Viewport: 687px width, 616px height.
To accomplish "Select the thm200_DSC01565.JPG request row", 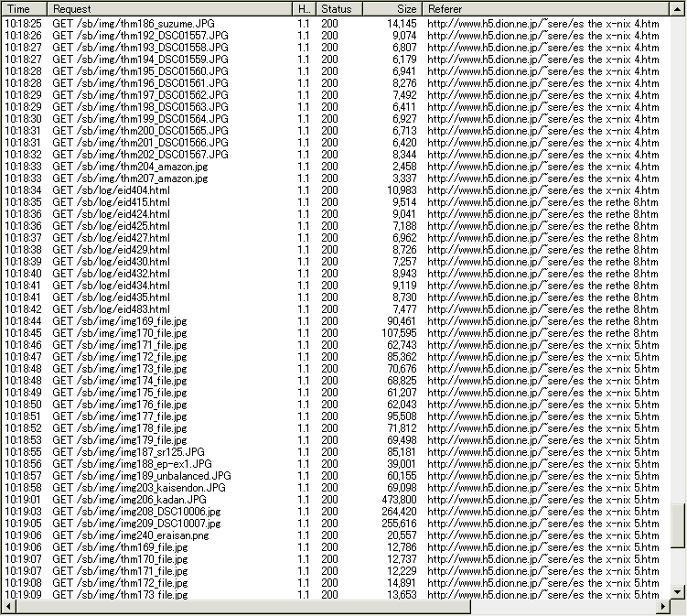I will pyautogui.click(x=335, y=131).
